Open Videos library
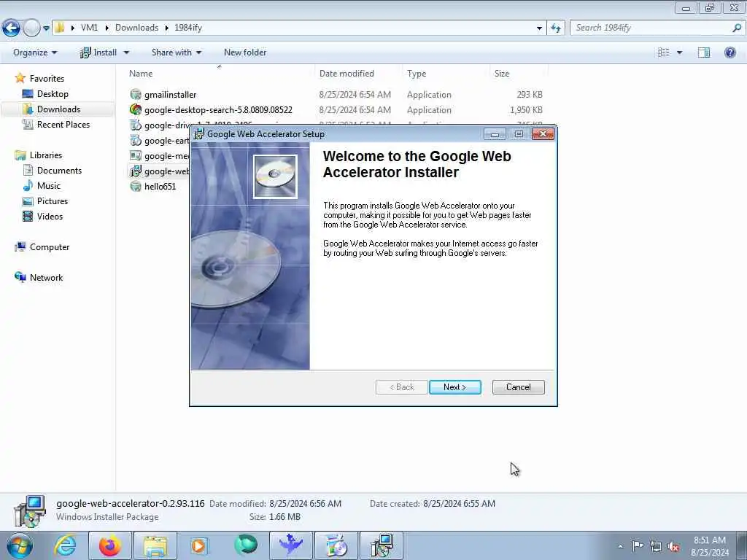The width and height of the screenshot is (747, 560). tap(50, 216)
